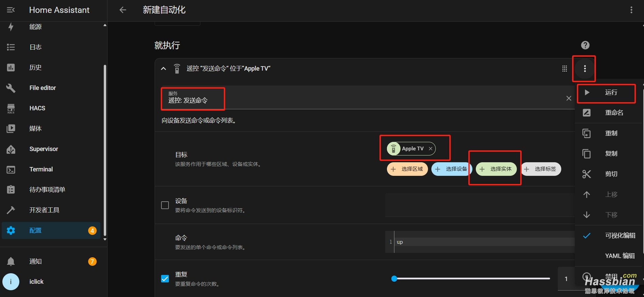
Task: Go back with the arrow icon
Action: (x=123, y=10)
